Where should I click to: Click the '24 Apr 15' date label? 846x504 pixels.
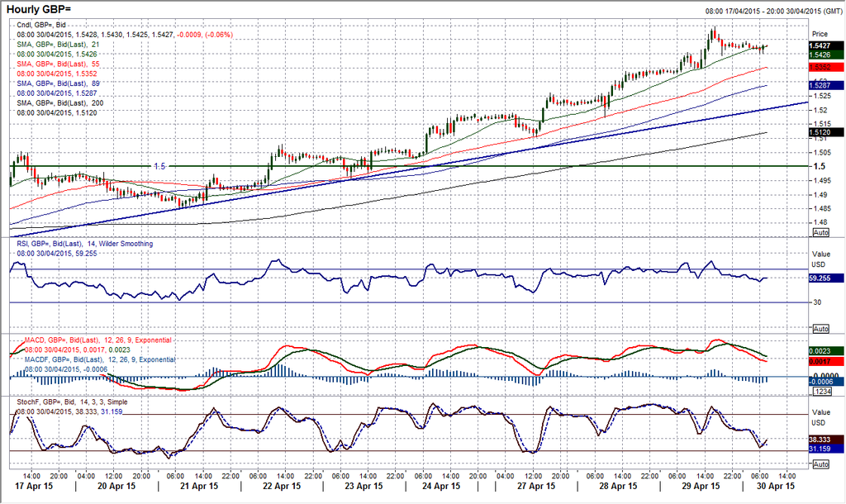point(441,486)
